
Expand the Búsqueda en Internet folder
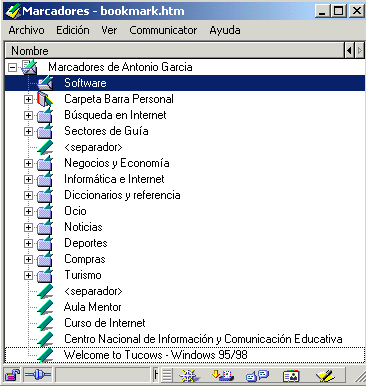[28, 115]
